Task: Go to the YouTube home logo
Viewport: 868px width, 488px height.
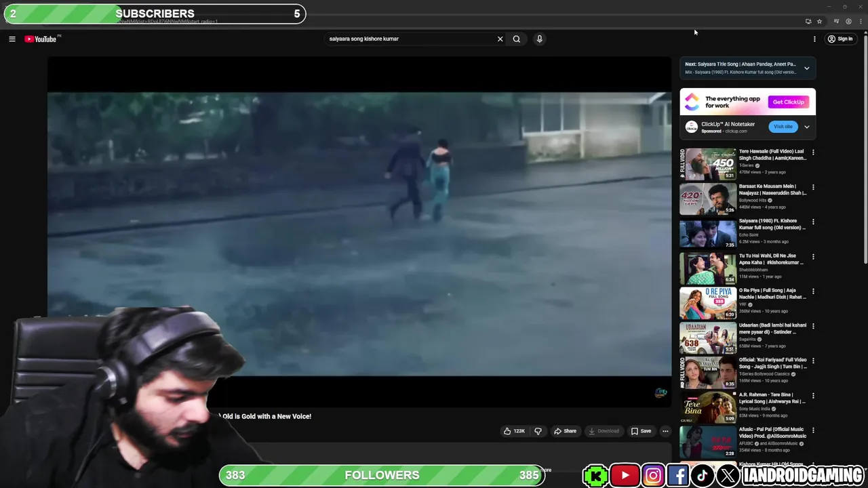Action: 41,39
